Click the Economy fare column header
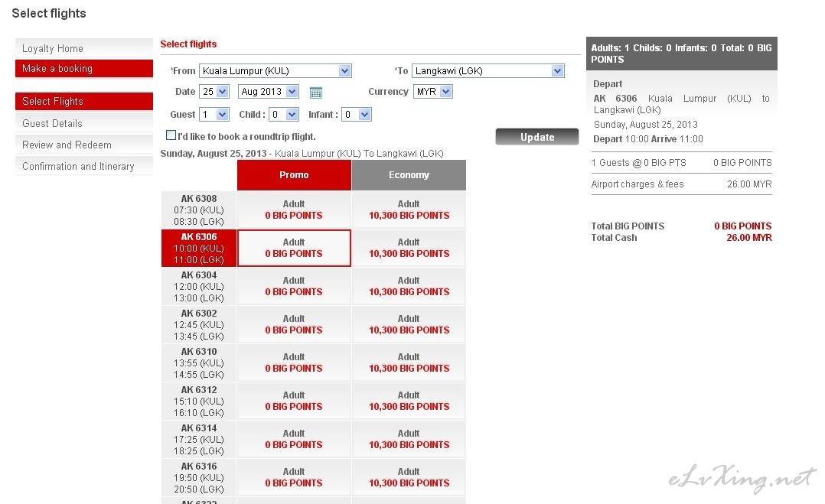The image size is (825, 504). [409, 175]
